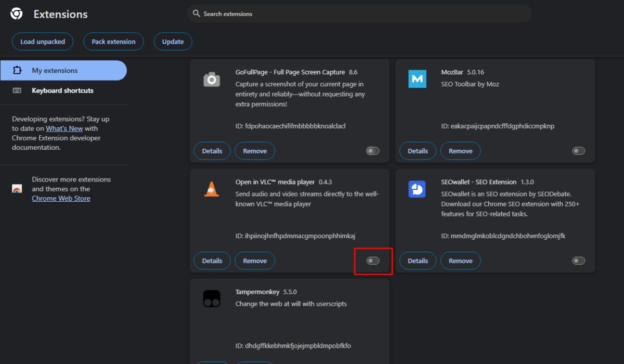Click the Tampermonkey extension ID text
Screen dimensions: 624x364
point(293,346)
